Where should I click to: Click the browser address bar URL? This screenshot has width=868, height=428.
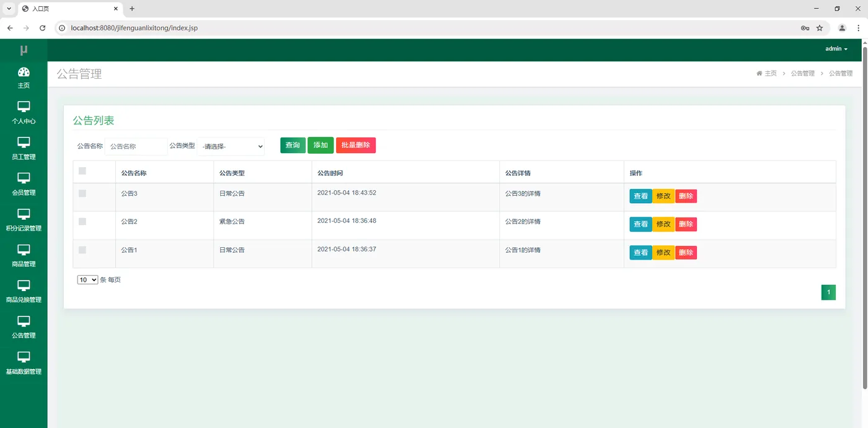135,28
